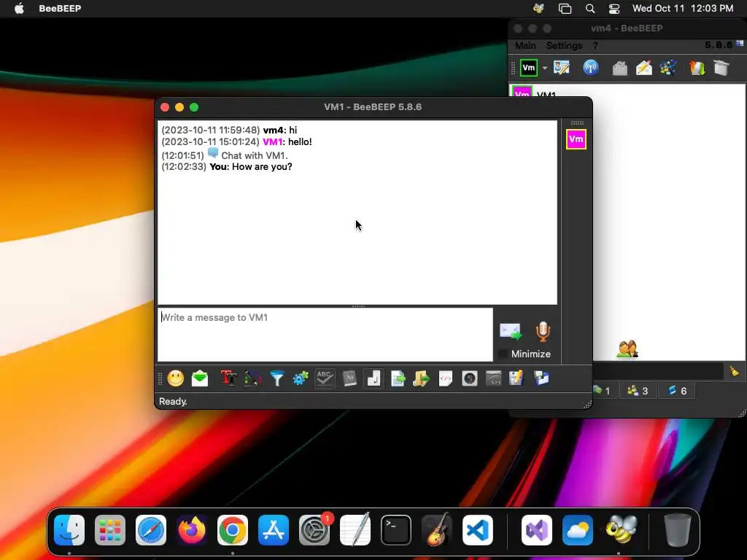This screenshot has height=560, width=747.
Task: Click the small icon beside version 5.8.6
Action: 740,44
